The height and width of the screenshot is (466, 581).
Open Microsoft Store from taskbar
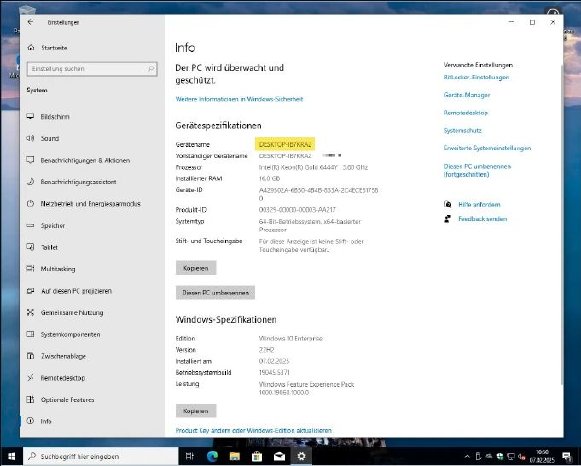(257, 456)
